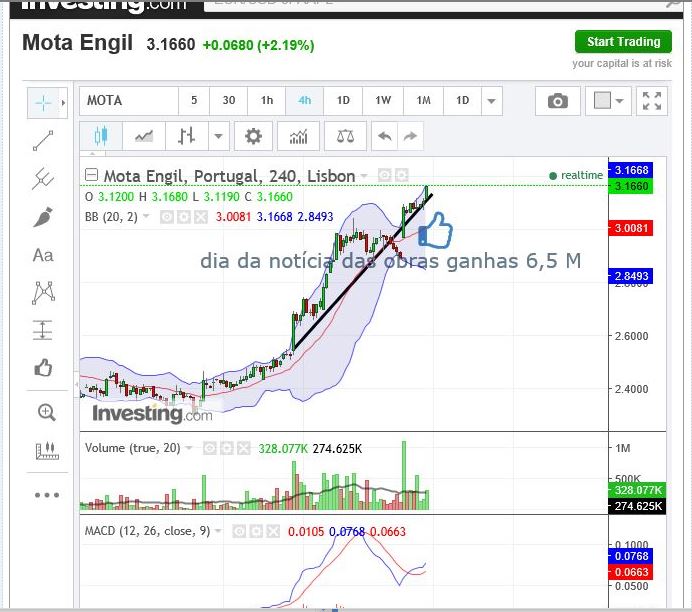Switch to candlestick chart style
This screenshot has width=692, height=612.
coord(101,136)
